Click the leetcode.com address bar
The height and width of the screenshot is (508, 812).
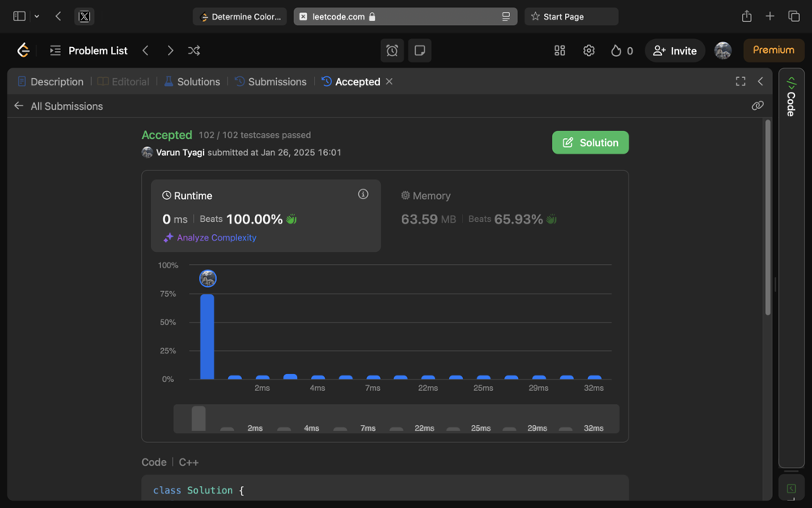[405, 16]
